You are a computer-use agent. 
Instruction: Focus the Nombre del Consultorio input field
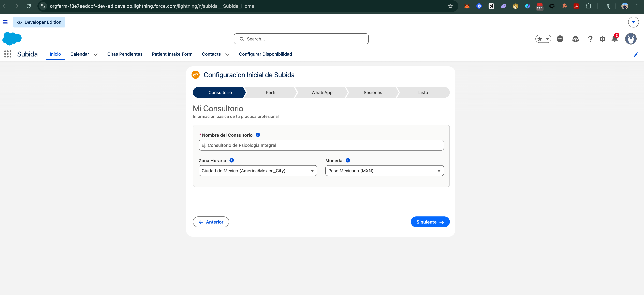[321, 145]
